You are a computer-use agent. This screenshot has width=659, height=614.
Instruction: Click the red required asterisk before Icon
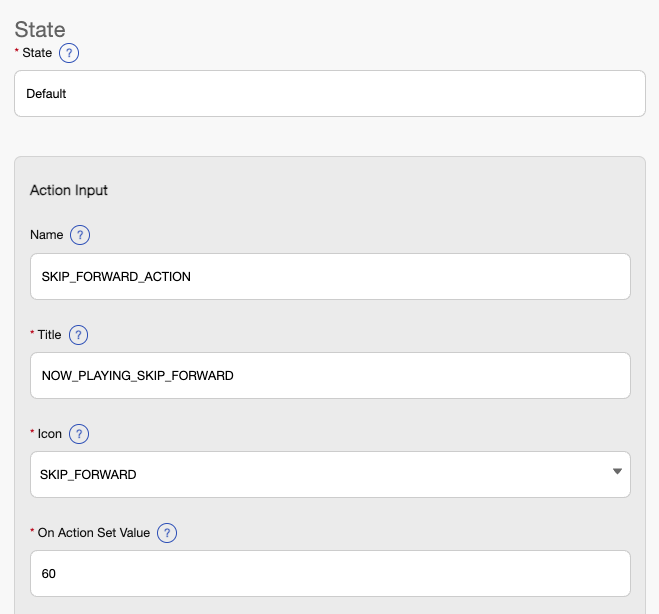point(32,432)
